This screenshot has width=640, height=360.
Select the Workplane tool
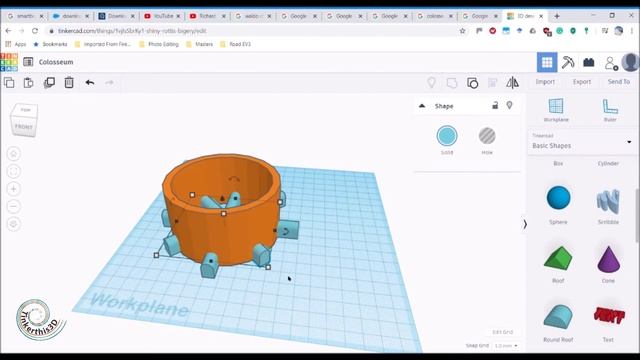pos(556,110)
